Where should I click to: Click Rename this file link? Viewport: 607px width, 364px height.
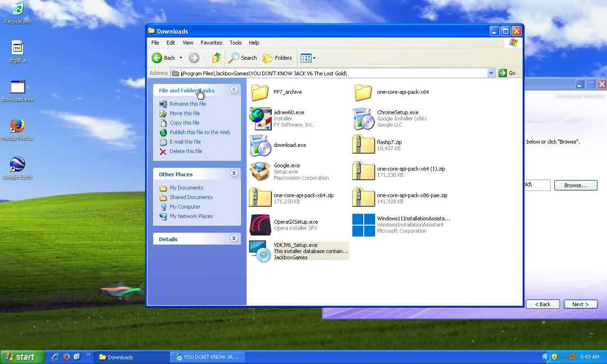pos(188,104)
